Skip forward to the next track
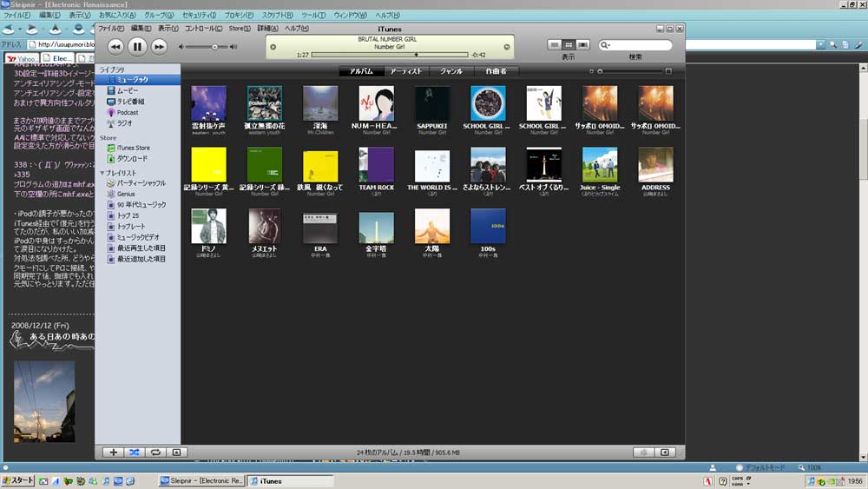The width and height of the screenshot is (868, 489). (159, 47)
